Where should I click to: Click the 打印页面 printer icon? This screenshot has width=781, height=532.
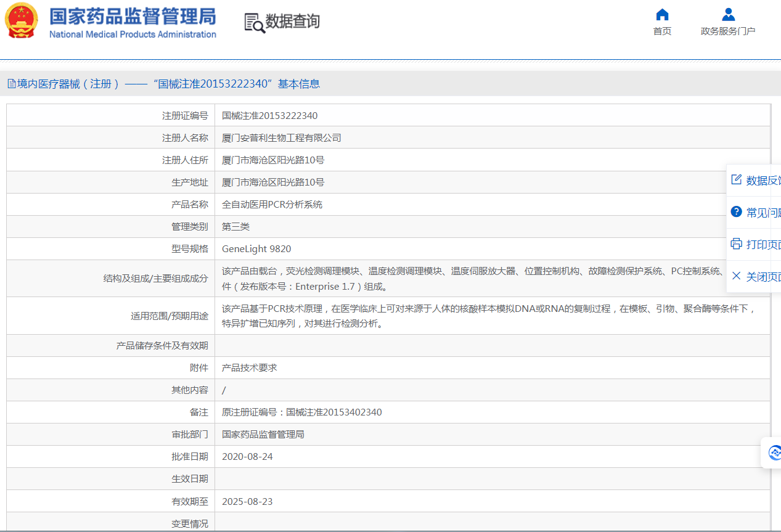[x=736, y=244]
